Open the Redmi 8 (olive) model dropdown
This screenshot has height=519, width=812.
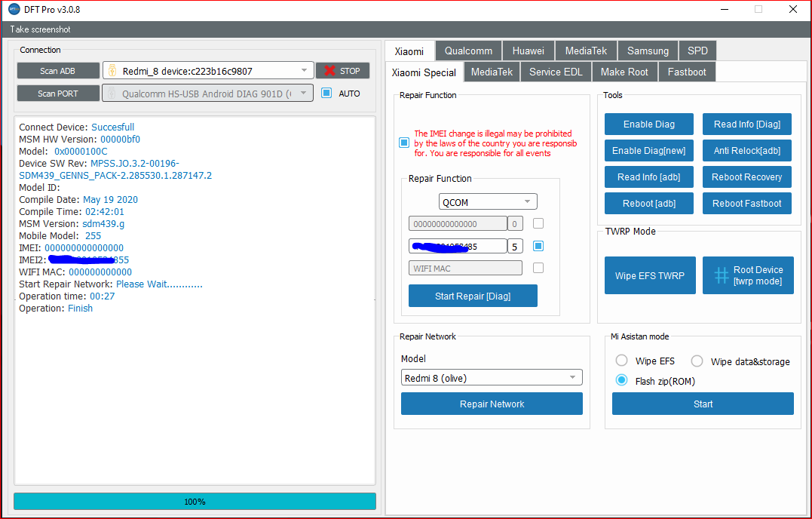(x=492, y=378)
